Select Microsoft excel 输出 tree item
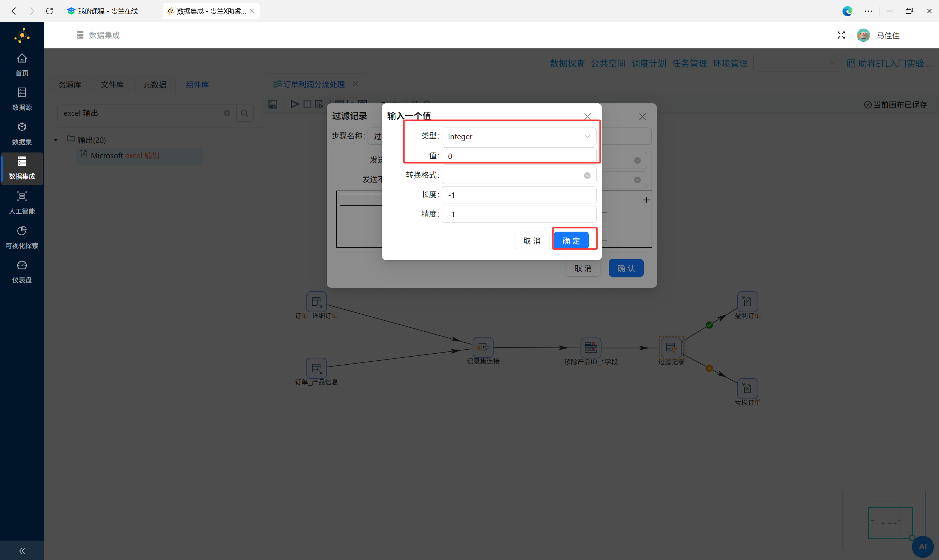Screen dimensions: 939x560 (140, 155)
